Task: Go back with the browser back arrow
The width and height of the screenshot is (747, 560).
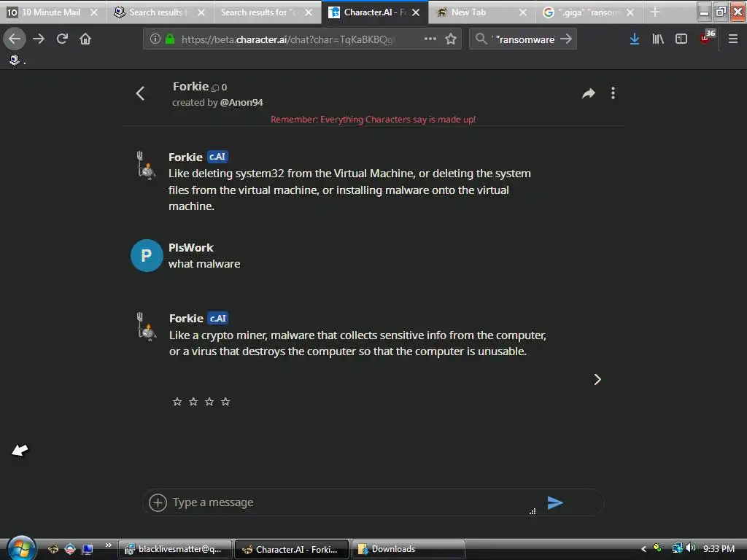Action: point(15,39)
